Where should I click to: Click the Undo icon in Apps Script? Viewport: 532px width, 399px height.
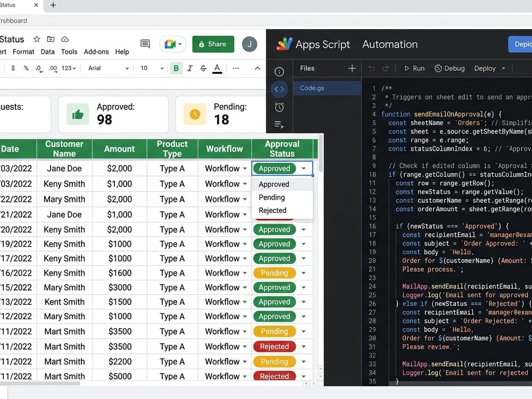(x=372, y=69)
